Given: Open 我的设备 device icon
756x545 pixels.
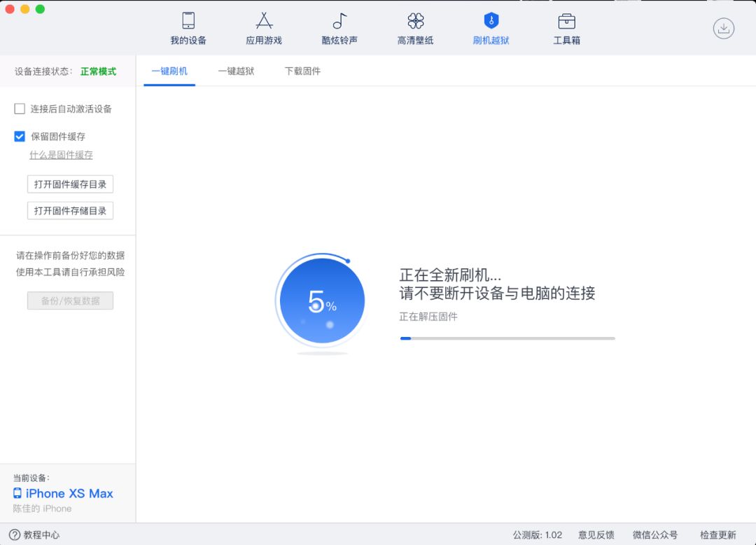Looking at the screenshot, I should click(188, 21).
